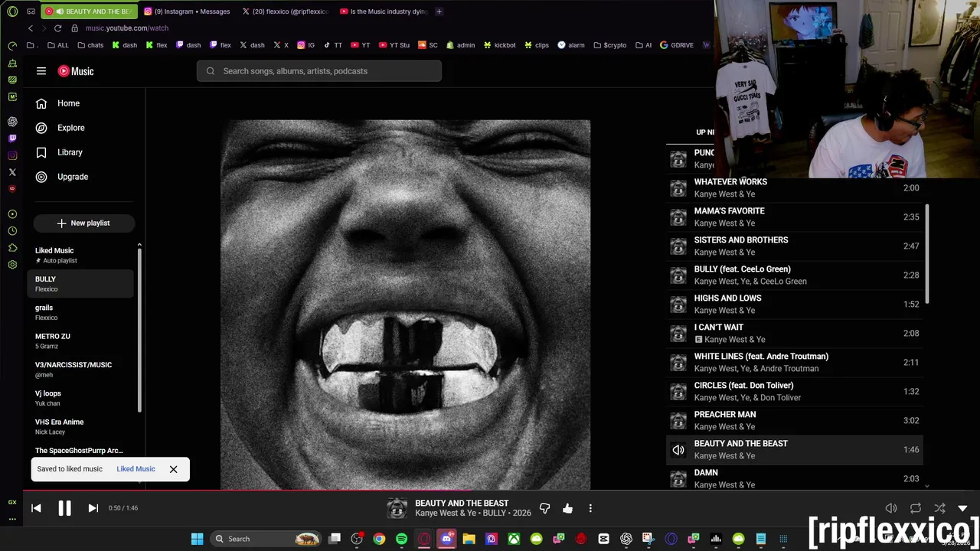Image resolution: width=980 pixels, height=551 pixels.
Task: Select HIGHS AND LOWS in the queue
Action: click(794, 304)
